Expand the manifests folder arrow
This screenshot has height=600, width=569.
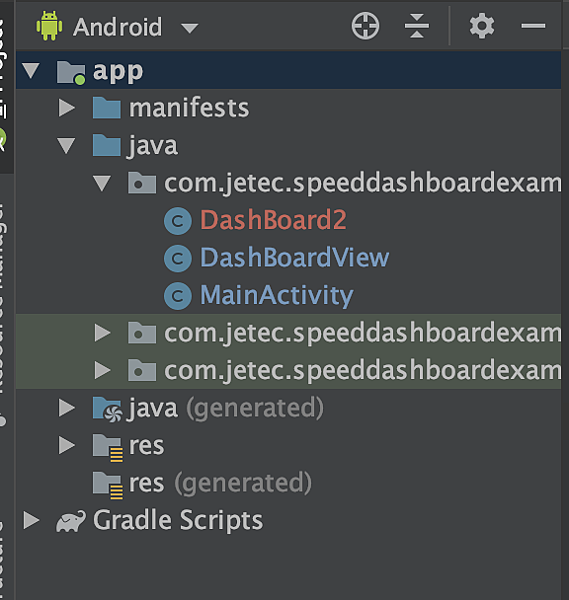[67, 108]
